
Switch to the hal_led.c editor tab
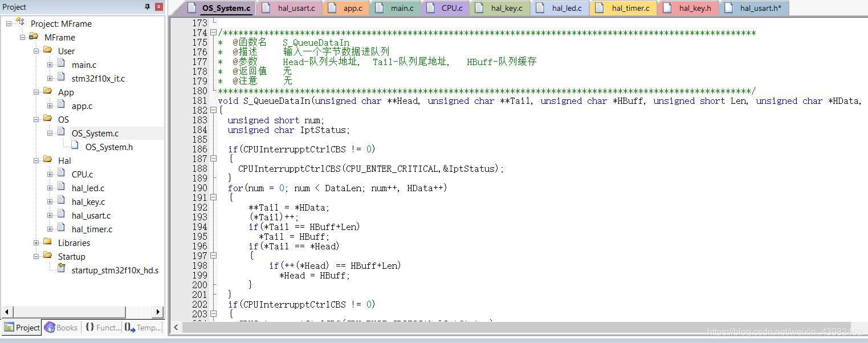560,8
